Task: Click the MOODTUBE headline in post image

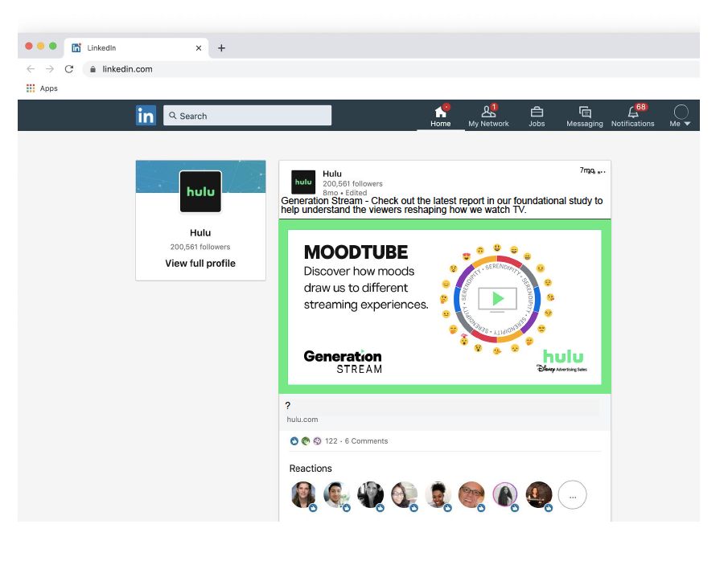Action: coord(356,252)
